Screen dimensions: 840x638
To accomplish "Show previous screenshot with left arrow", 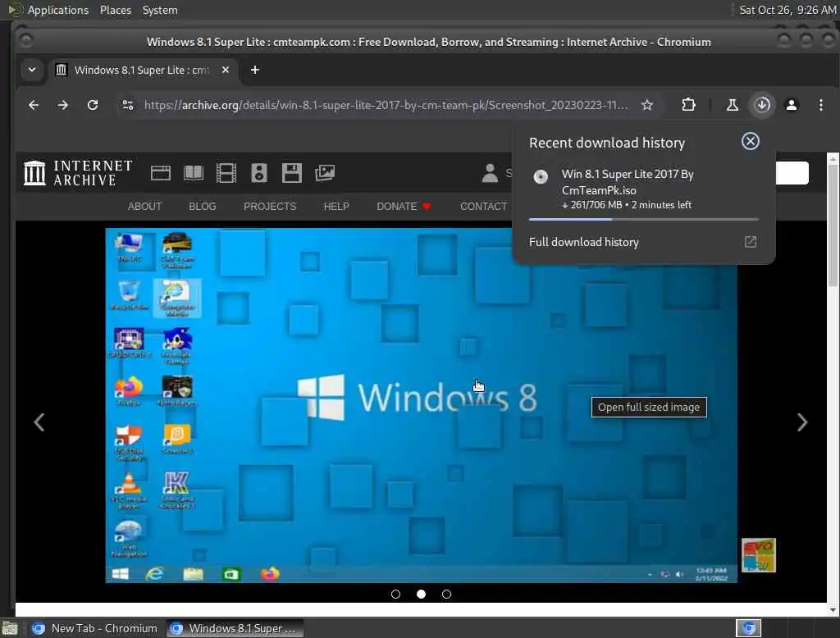I will tap(39, 422).
